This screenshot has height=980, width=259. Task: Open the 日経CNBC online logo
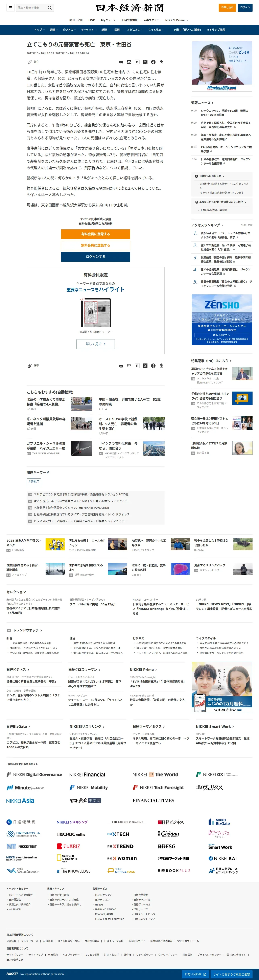click(x=71, y=834)
